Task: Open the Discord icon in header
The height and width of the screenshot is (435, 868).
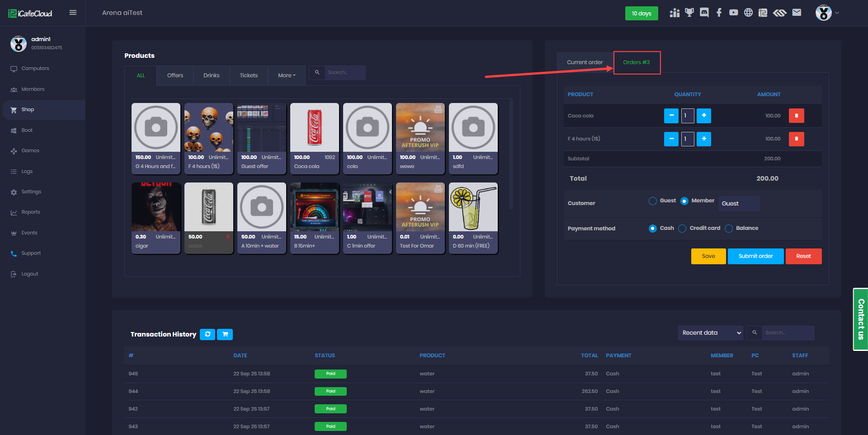Action: coord(704,13)
